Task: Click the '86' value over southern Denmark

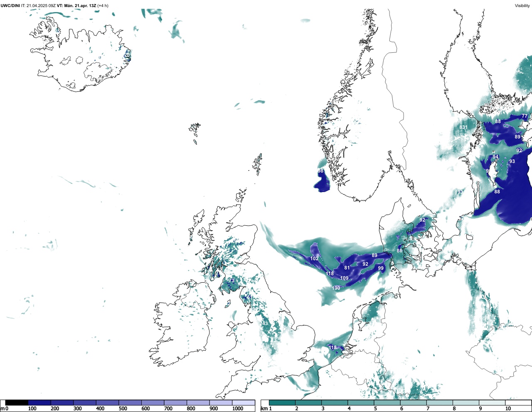Action: point(399,251)
